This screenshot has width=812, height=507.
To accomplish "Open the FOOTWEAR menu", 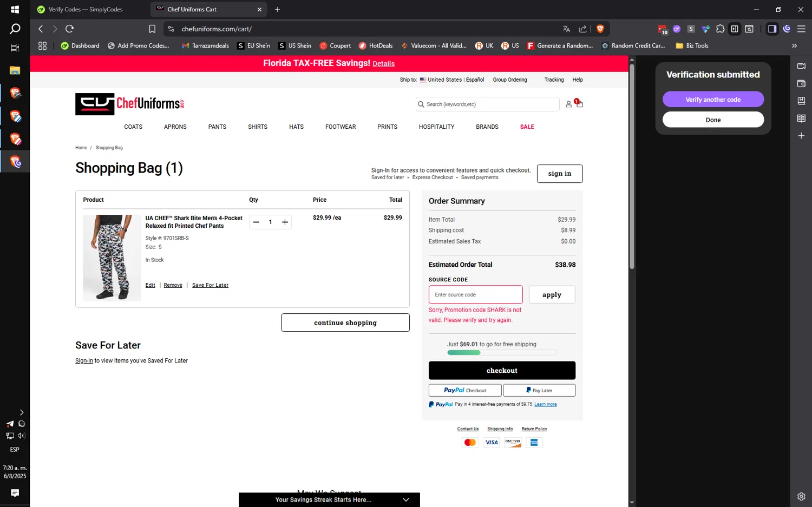I will click(x=340, y=127).
